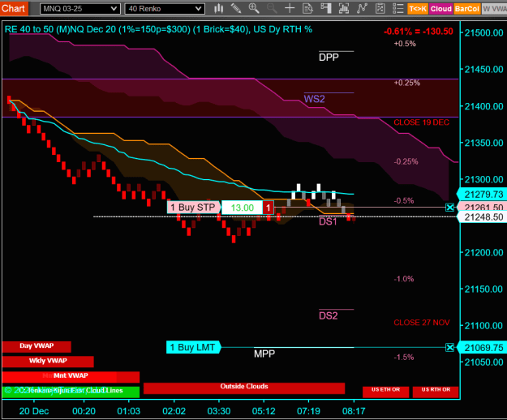
Task: Click the US RTH OR box
Action: pos(436,392)
